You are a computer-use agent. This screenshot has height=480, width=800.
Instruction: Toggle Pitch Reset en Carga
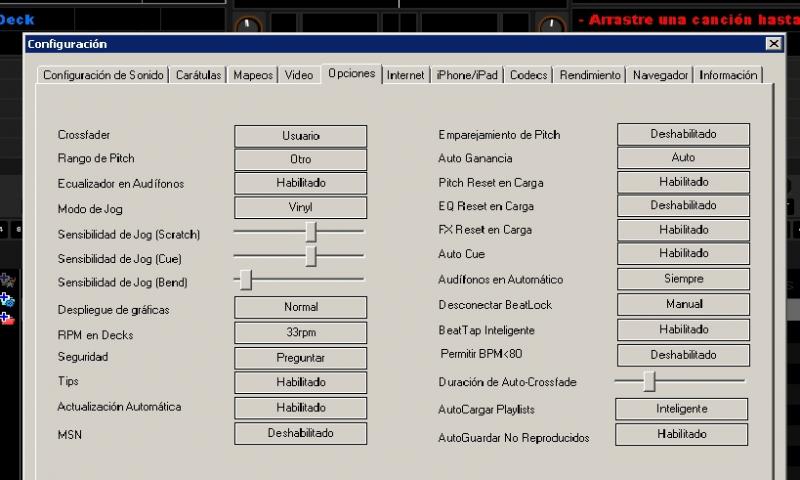point(683,182)
